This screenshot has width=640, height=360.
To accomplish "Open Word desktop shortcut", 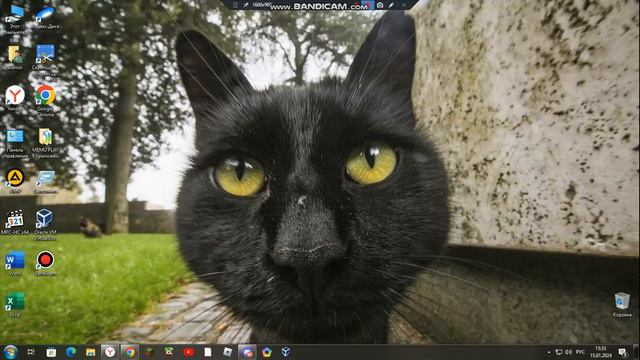I will [15, 264].
